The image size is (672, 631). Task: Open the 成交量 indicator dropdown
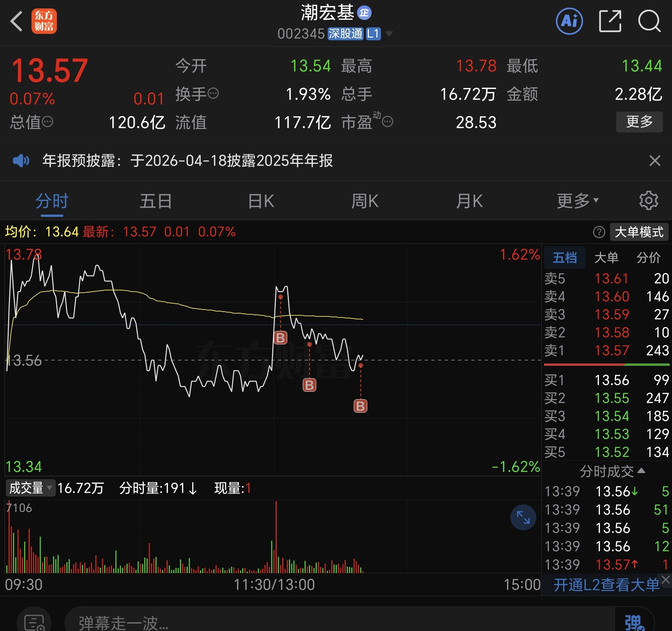pos(30,488)
